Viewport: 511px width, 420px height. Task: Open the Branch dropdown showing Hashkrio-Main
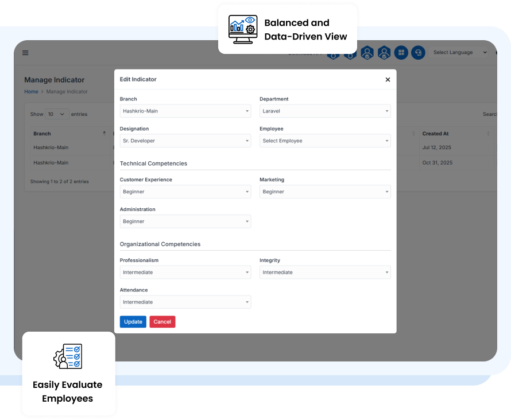(x=185, y=111)
